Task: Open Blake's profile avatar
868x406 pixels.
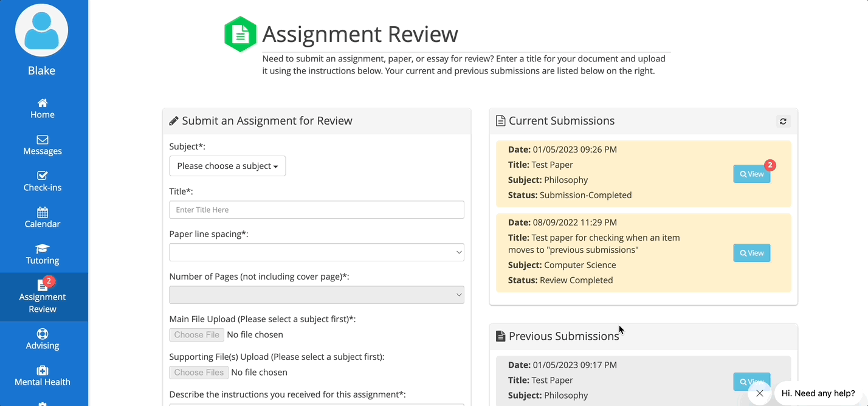Action: coord(41,30)
